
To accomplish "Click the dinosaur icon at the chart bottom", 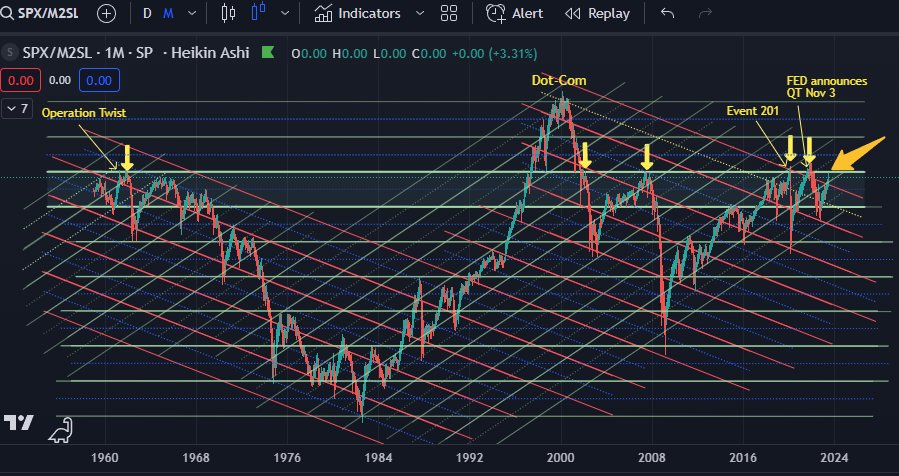I will click(60, 431).
